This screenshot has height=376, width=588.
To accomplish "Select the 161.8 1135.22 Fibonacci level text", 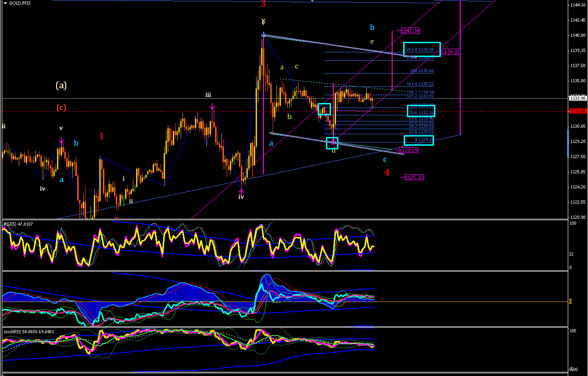I will tap(420, 84).
